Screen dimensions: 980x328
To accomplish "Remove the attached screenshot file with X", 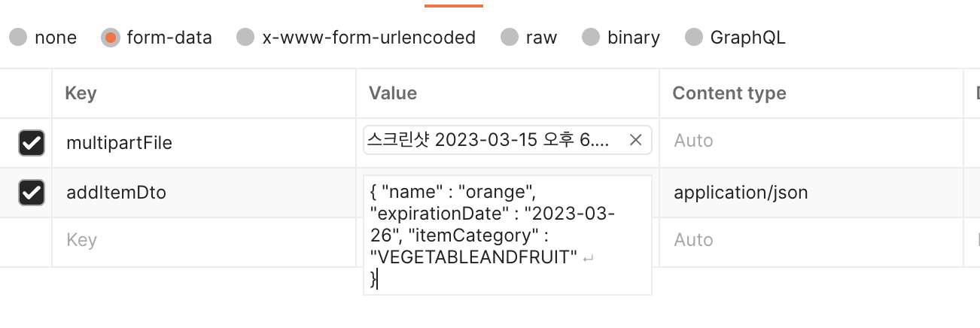I will click(635, 140).
